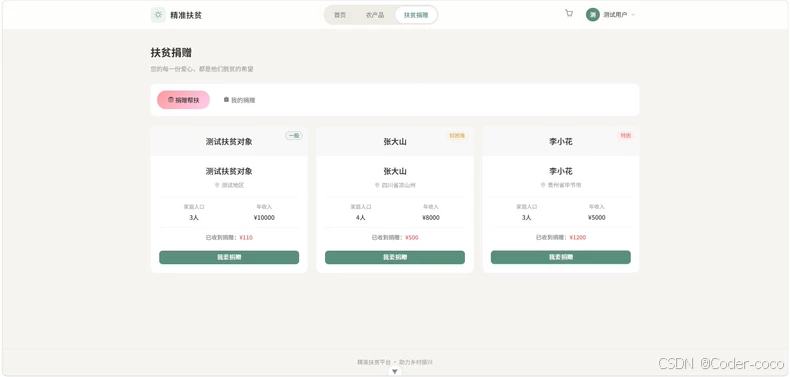Select the 捐赠帮扶 pink tab
Viewport: 790px width, 377px height.
pos(183,100)
